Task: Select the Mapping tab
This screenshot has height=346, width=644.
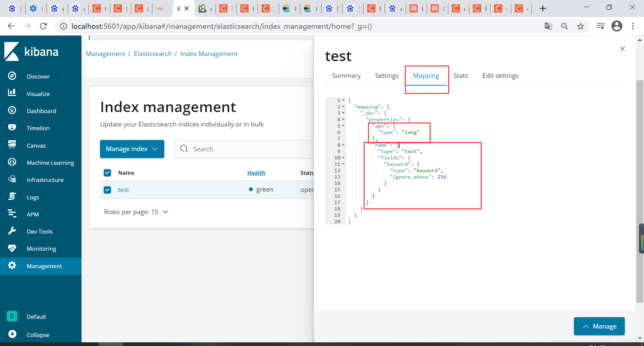Action: 426,76
